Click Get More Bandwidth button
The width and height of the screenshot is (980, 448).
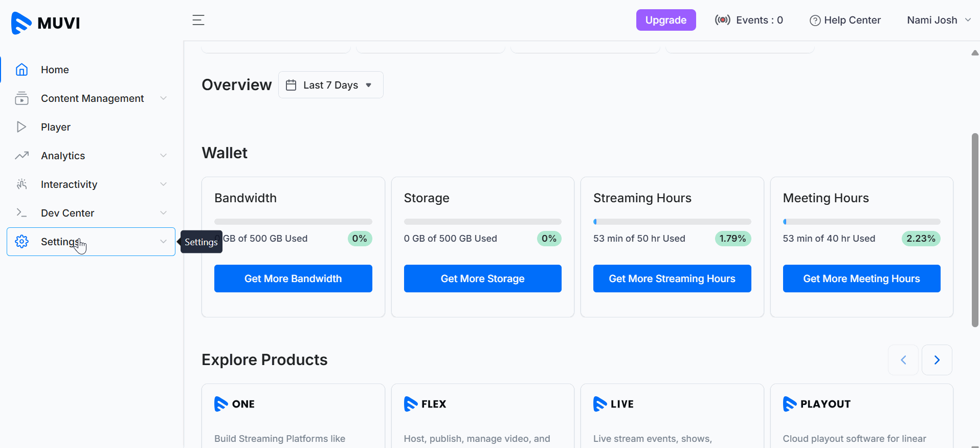[x=293, y=279]
